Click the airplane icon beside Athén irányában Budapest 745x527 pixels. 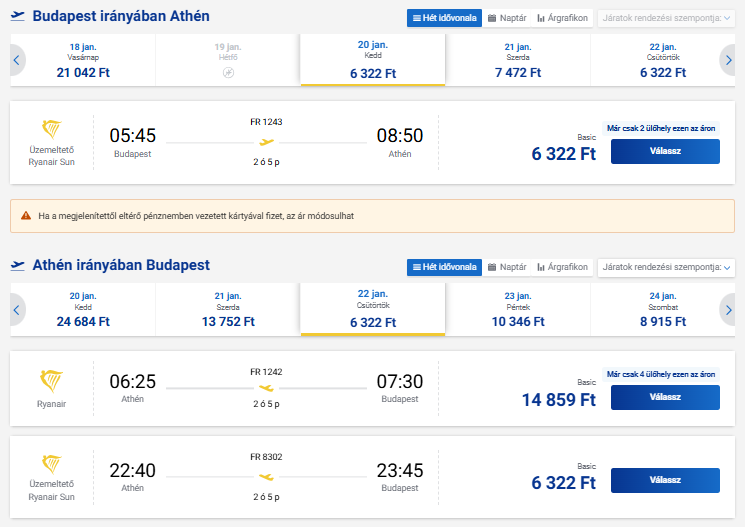[x=17, y=265]
